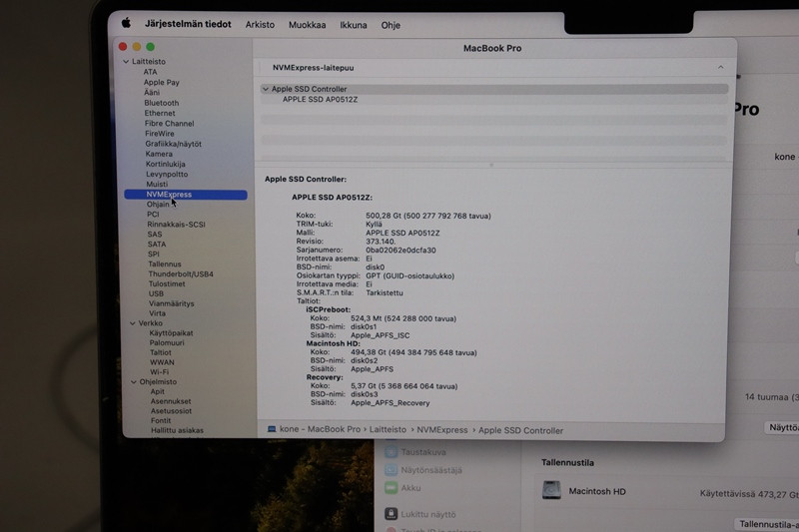Click the serial number value 0ba02062e0dcfa30
This screenshot has width=799, height=532.
[x=400, y=250]
